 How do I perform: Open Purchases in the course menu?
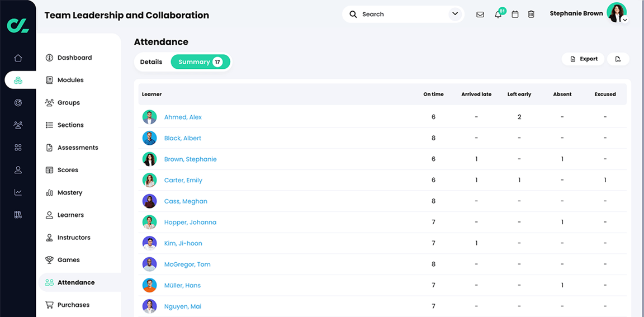pos(74,305)
